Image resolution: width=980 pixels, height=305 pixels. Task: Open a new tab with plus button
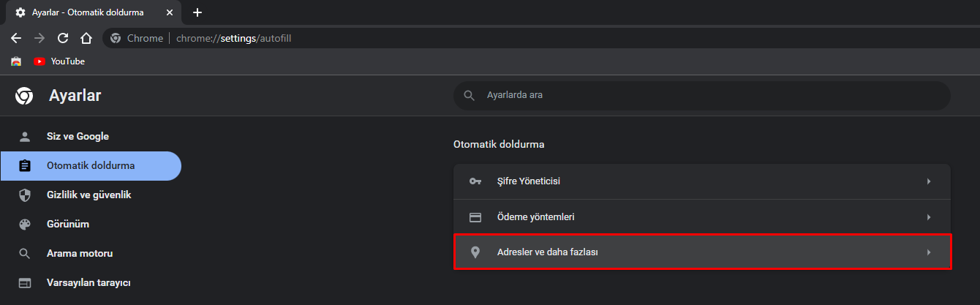point(197,12)
